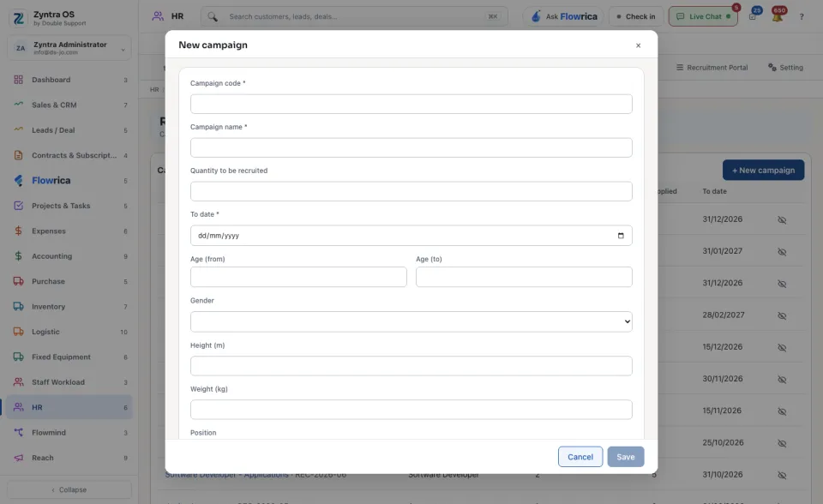
Task: Click the Projects & Tasks checkbox icon
Action: [18, 206]
